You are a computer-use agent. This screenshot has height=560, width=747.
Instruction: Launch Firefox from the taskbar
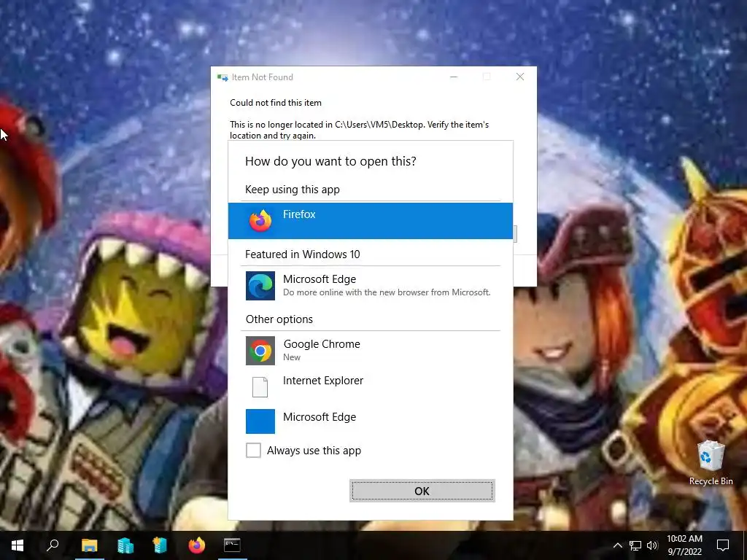pyautogui.click(x=196, y=545)
